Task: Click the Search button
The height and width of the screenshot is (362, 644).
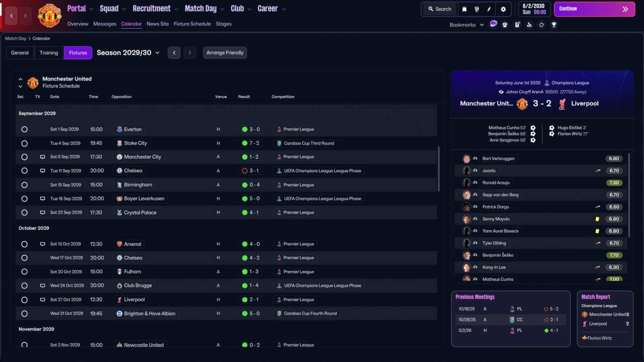Action: [440, 9]
